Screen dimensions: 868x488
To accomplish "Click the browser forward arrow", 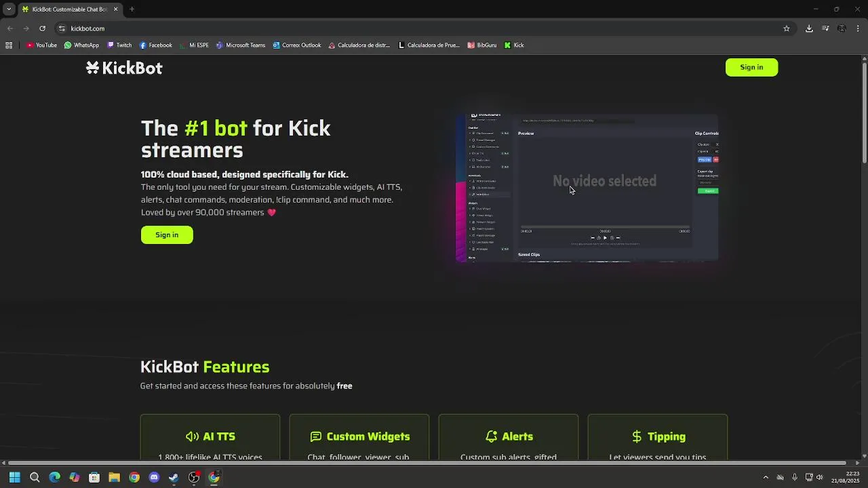I will click(x=26, y=28).
